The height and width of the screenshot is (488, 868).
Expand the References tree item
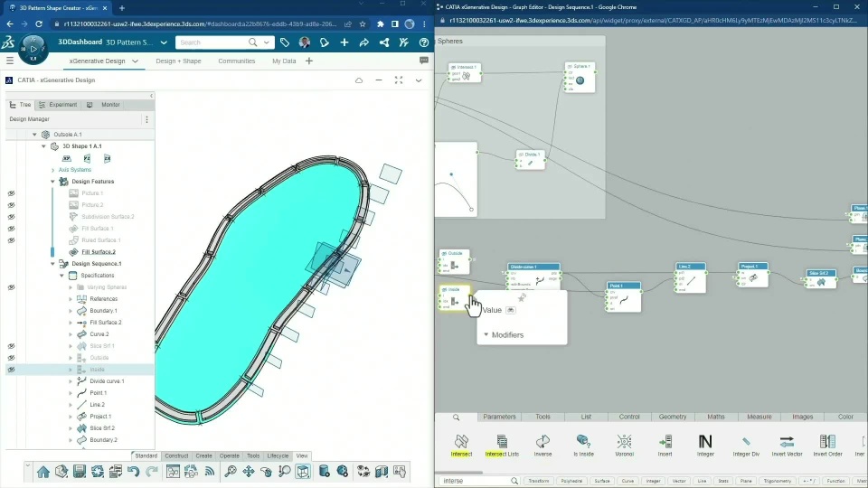coord(71,299)
